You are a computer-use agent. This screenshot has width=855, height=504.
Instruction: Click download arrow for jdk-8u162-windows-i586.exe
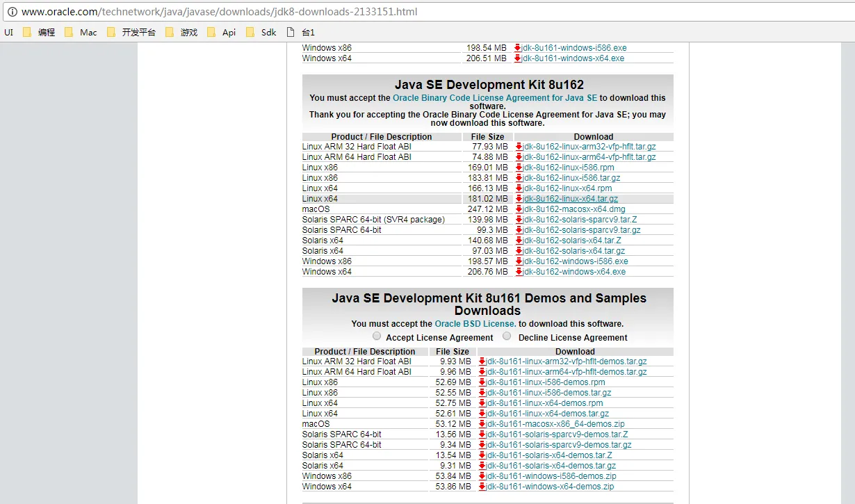point(519,261)
